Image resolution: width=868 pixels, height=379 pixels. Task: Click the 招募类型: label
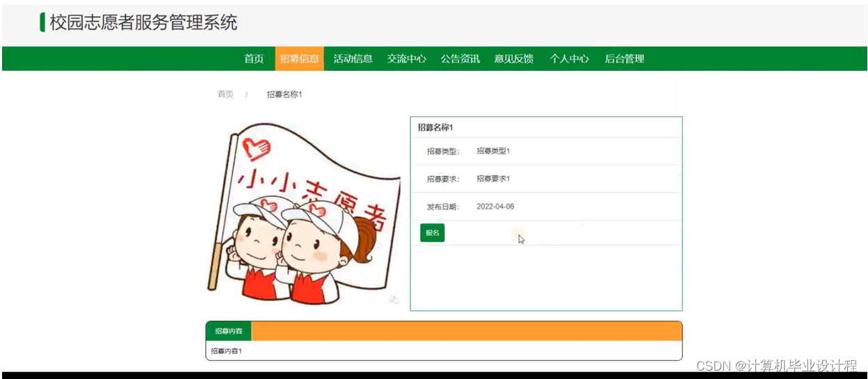click(443, 151)
